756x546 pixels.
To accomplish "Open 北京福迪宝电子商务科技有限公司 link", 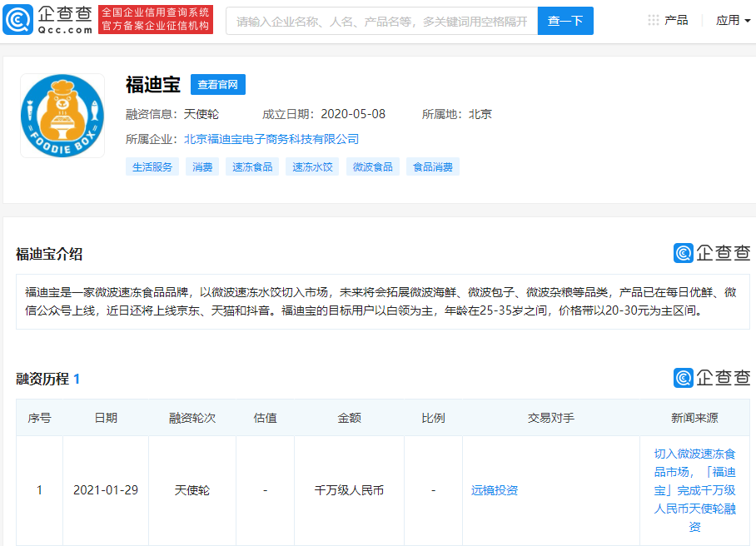I will click(x=271, y=139).
